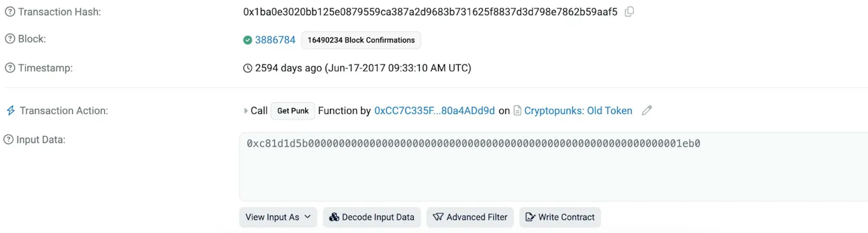Copy the transaction hash with the copy icon
The height and width of the screenshot is (233, 868).
(629, 12)
